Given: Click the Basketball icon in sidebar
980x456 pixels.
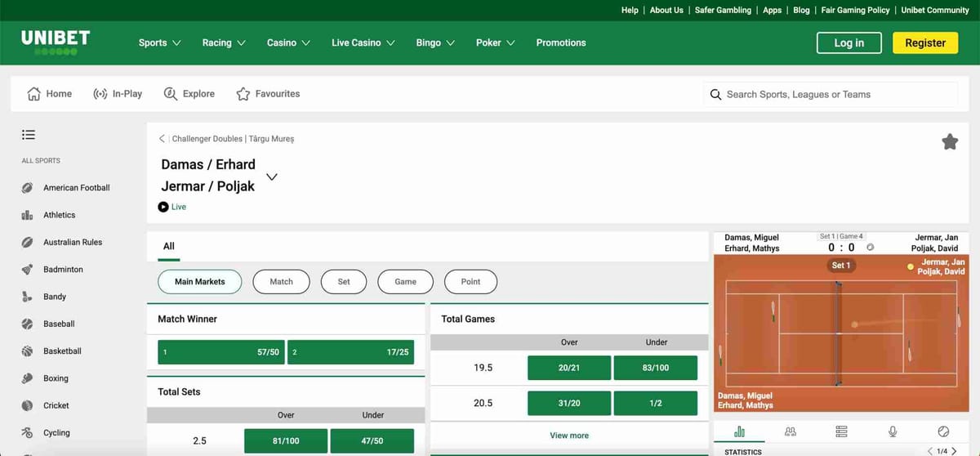Looking at the screenshot, I should (x=27, y=351).
